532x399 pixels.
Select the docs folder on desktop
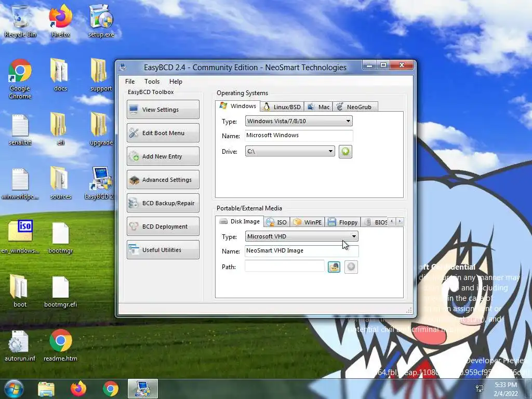pyautogui.click(x=60, y=75)
